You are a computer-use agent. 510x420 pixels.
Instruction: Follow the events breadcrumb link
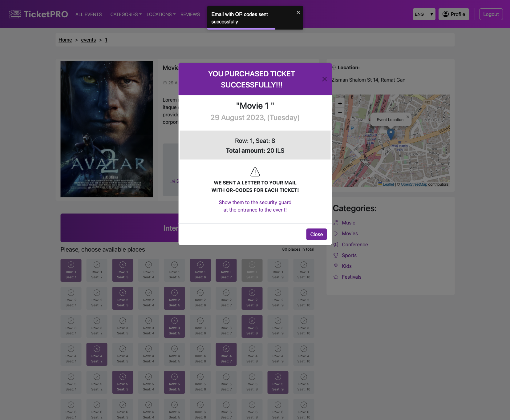[88, 40]
